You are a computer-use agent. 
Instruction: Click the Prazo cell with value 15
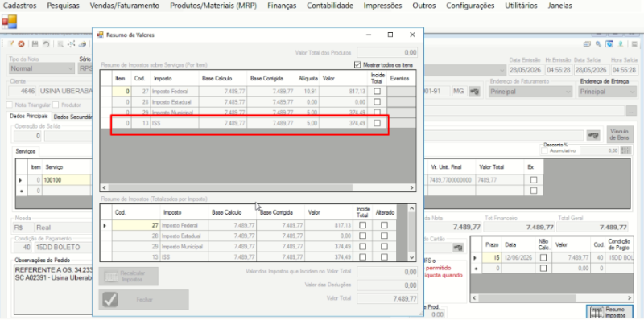[491, 257]
